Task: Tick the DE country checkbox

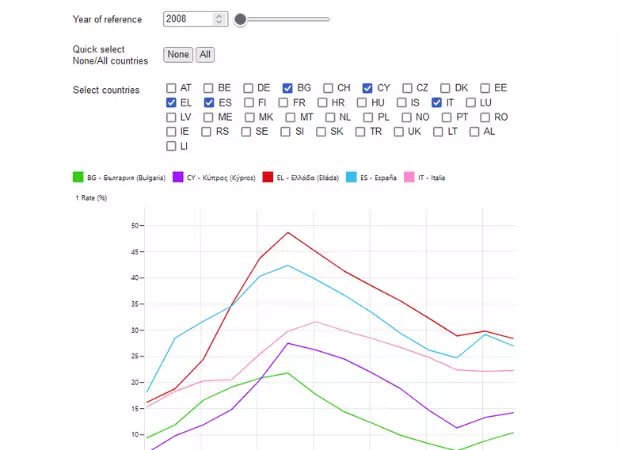Action: coord(249,88)
